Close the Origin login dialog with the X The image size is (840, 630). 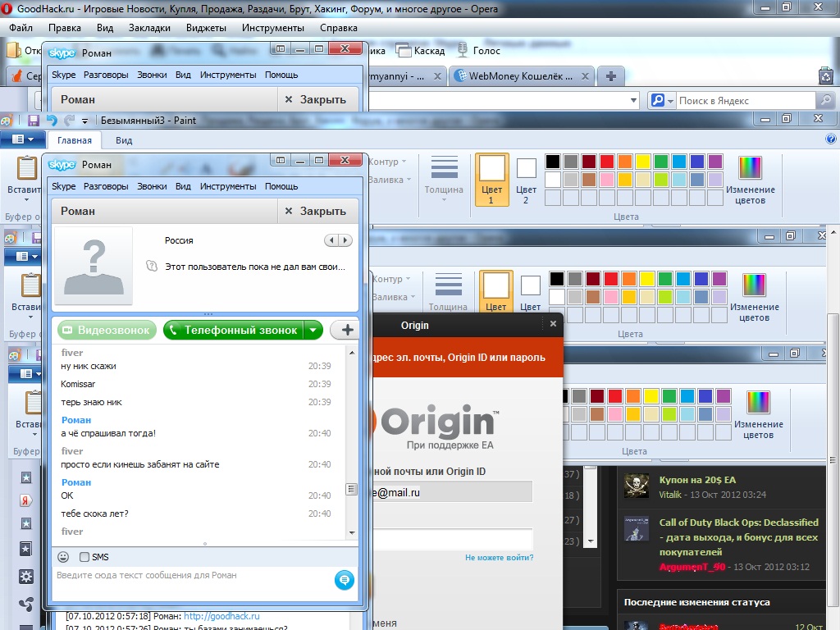554,323
